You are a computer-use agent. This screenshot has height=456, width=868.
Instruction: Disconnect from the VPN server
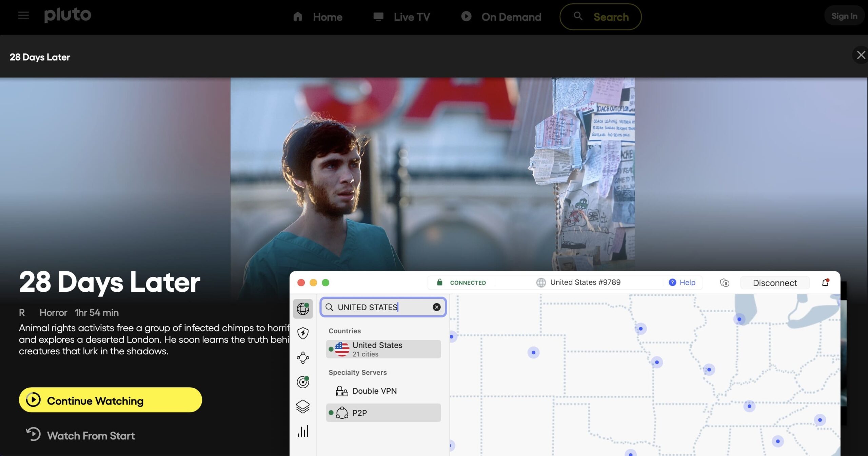point(775,283)
